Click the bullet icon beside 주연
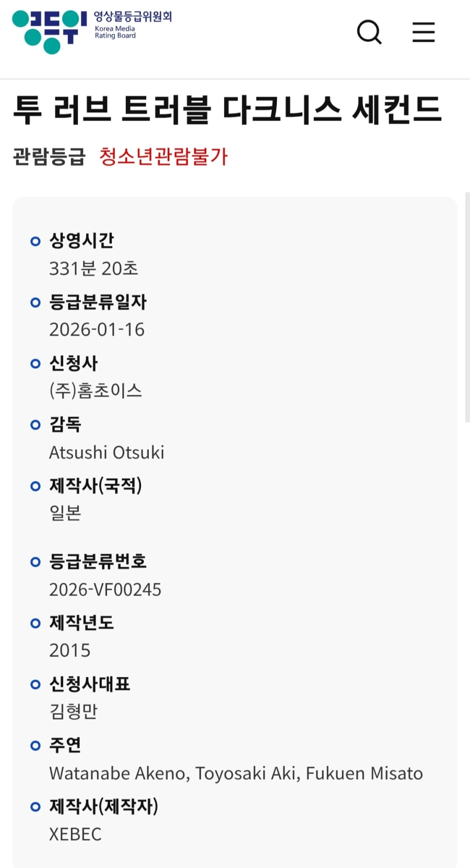470x868 pixels. click(35, 745)
